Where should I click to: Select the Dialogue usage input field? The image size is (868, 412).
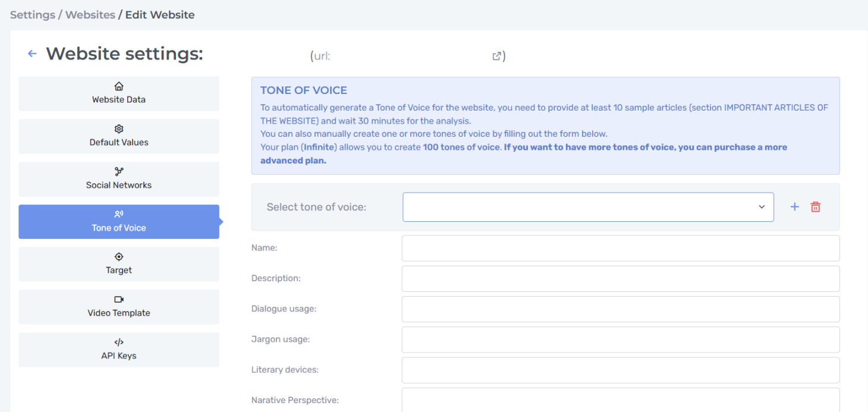621,309
